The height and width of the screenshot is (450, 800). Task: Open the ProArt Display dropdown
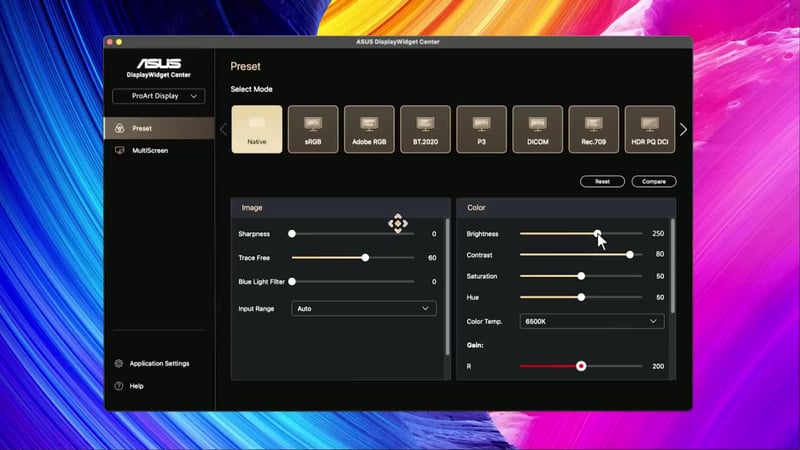tap(159, 96)
